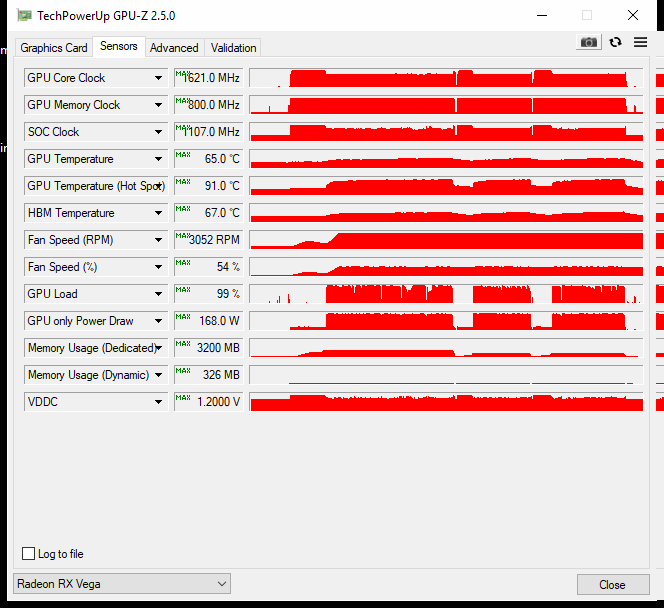Click the Hot Spot temperature graph

(446, 186)
